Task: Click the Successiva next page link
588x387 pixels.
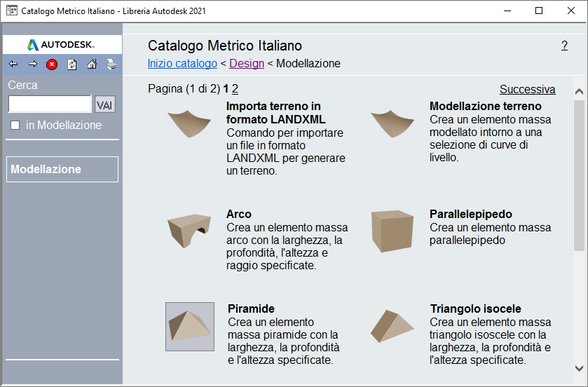Action: point(527,90)
